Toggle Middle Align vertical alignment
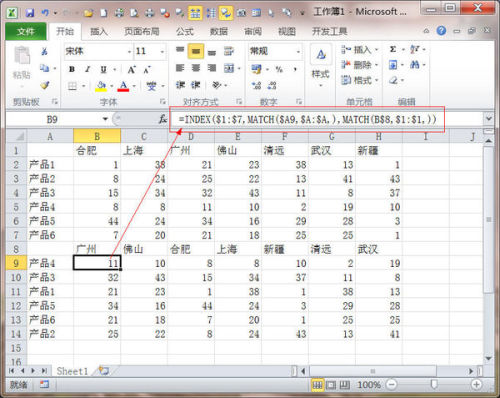Image resolution: width=500 pixels, height=398 pixels. click(x=196, y=51)
